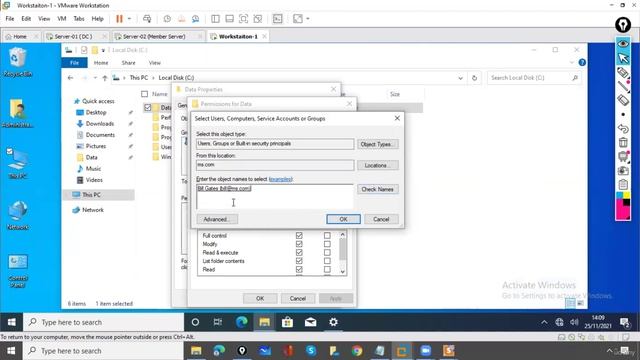
Task: Open the dropdown next to the pause button
Action: coord(129,19)
